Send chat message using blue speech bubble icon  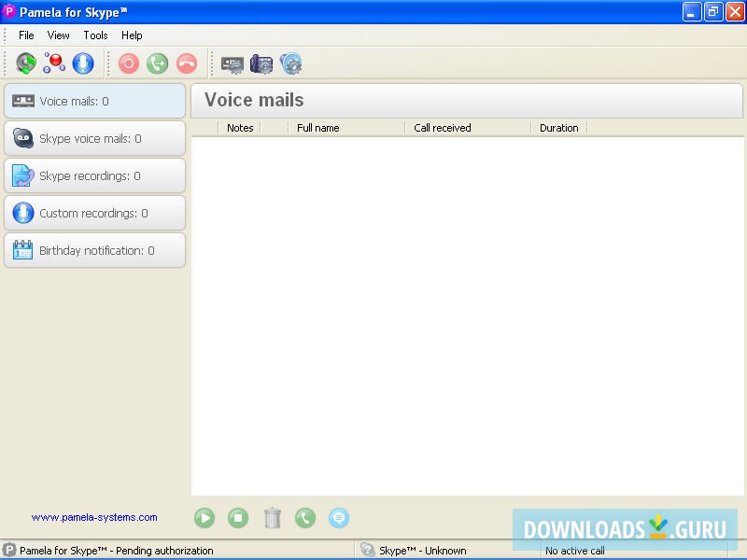[339, 518]
